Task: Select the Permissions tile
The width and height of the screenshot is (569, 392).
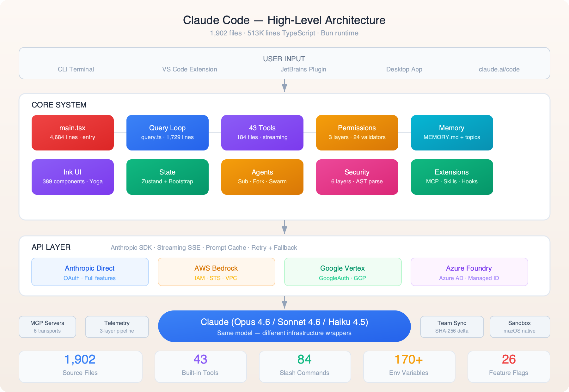Action: (357, 132)
